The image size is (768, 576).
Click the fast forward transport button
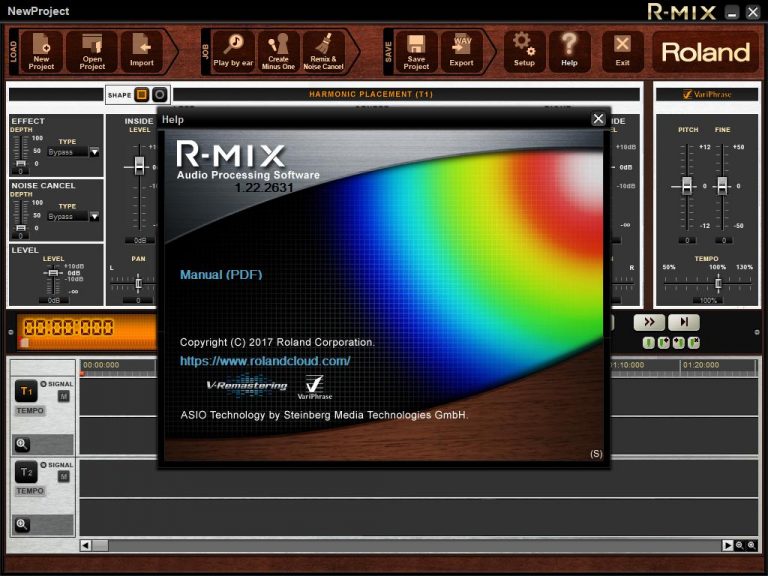[649, 322]
